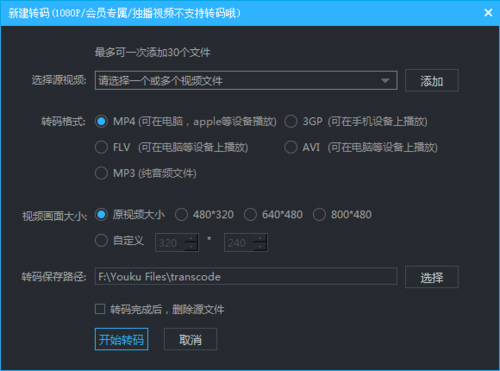Viewport: 500px width, 371px height.
Task: Close the 新建转码 dialog with X
Action: pyautogui.click(x=488, y=13)
